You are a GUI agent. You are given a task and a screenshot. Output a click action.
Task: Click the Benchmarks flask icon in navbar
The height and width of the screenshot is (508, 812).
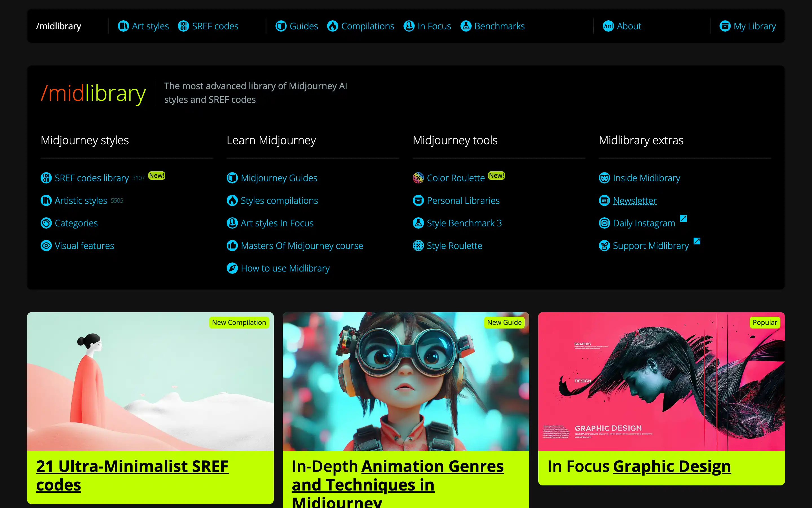466,26
